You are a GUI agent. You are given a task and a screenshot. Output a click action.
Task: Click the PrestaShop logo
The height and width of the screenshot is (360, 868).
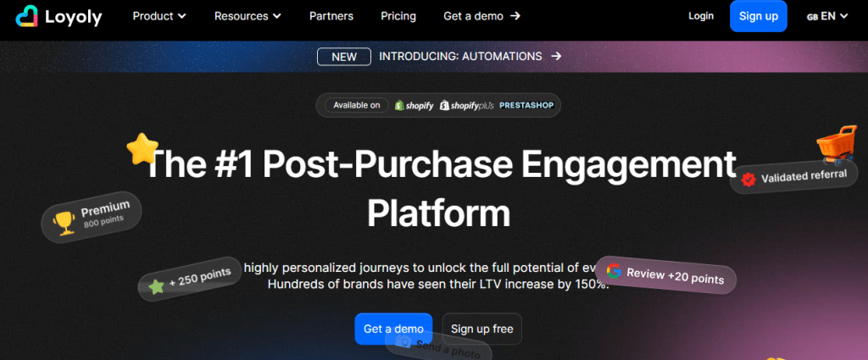tap(528, 106)
